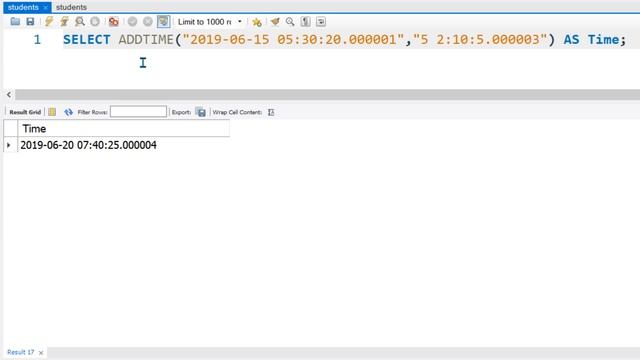The height and width of the screenshot is (360, 640).
Task: Commit transaction check icon
Action: pyautogui.click(x=132, y=22)
